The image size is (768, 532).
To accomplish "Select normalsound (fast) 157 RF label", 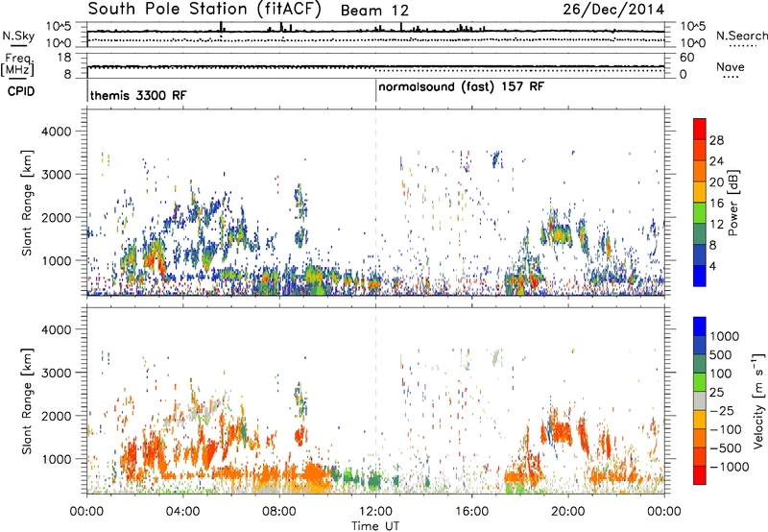I will (461, 87).
